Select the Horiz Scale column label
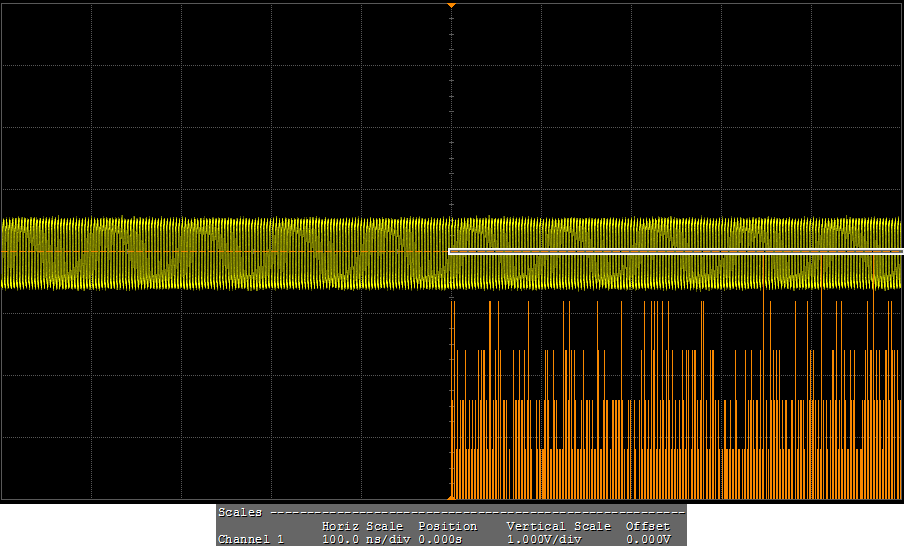This screenshot has height=546, width=904. pos(362,526)
